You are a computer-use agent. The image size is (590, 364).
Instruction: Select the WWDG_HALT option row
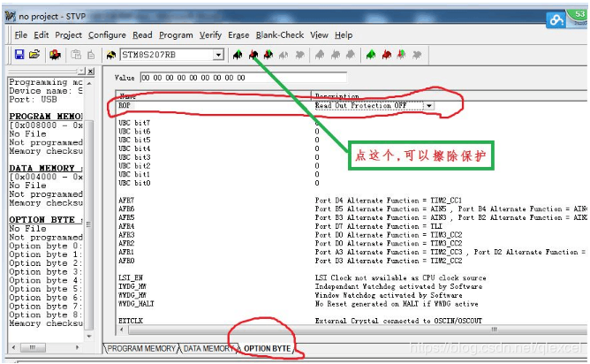[136, 304]
